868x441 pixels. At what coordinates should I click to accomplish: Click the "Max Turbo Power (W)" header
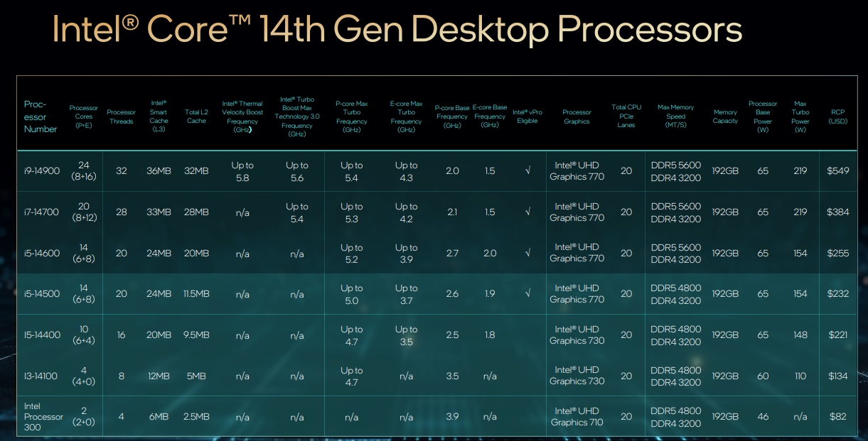pos(800,116)
